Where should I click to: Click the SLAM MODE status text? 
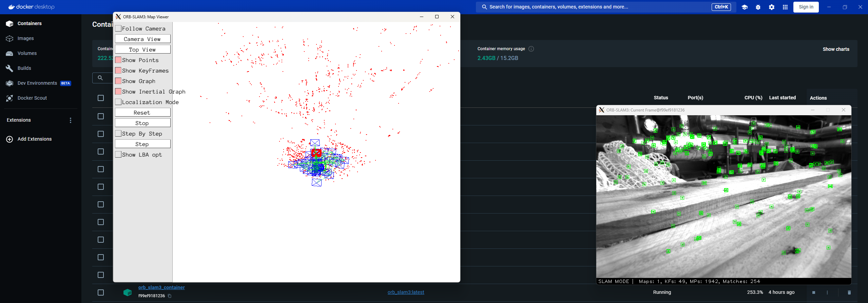pyautogui.click(x=614, y=281)
